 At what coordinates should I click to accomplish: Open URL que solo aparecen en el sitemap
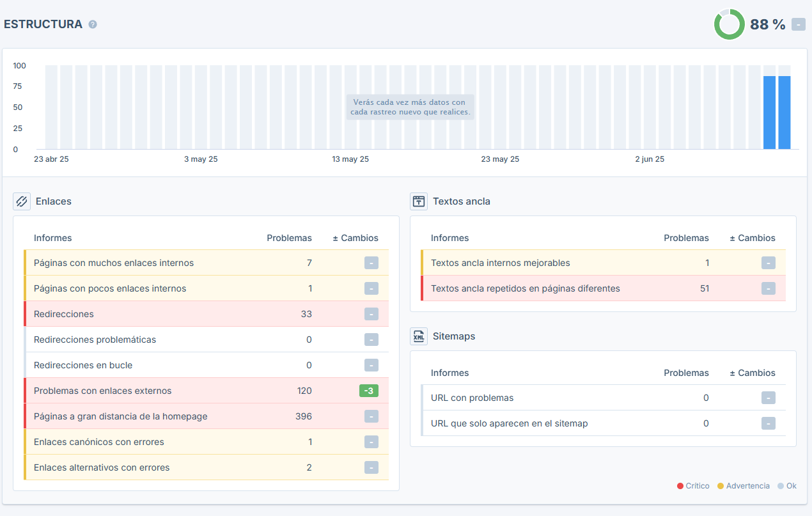click(510, 423)
